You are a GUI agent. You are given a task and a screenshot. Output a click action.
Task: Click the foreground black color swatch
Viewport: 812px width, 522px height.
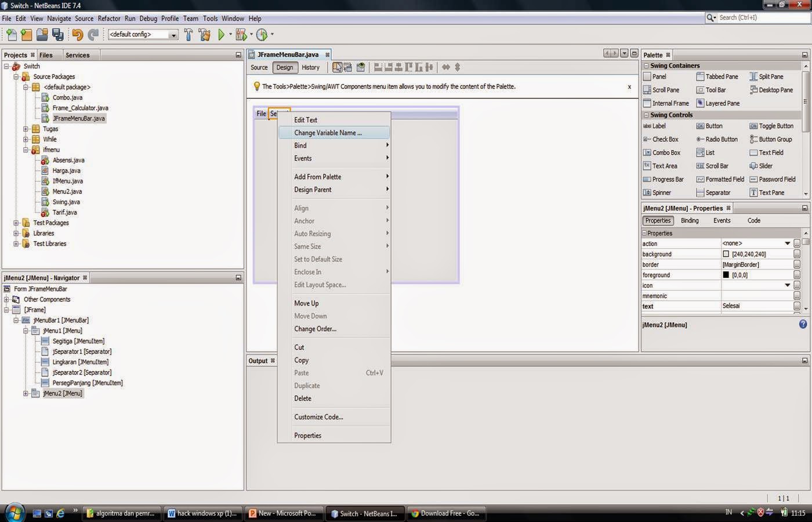coord(726,275)
